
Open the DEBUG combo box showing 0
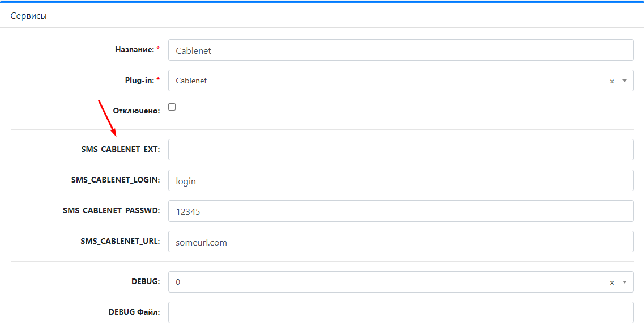(401, 282)
